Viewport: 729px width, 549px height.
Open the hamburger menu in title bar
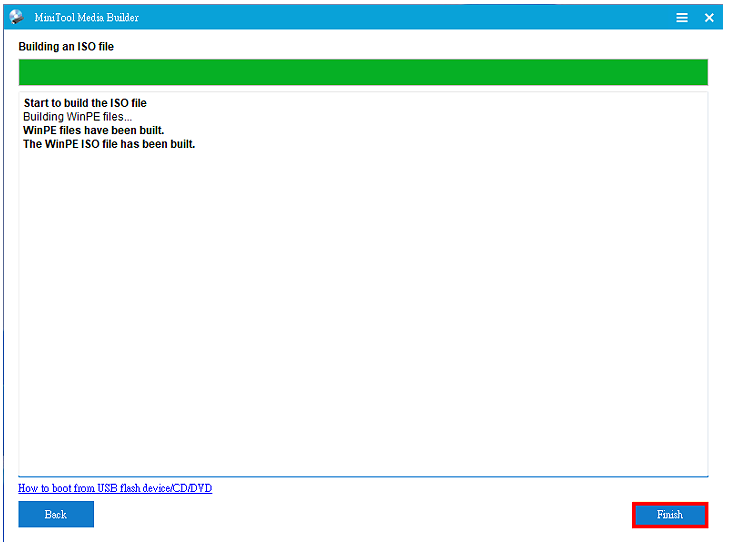pyautogui.click(x=682, y=18)
